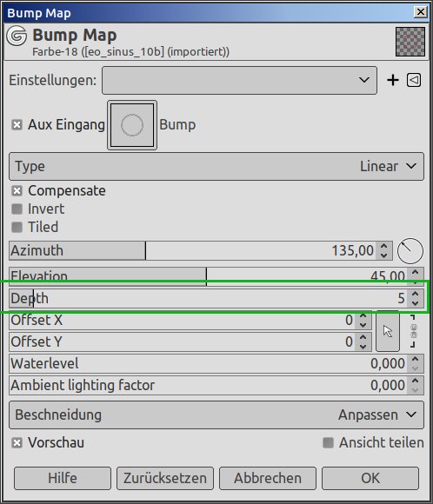Click the Azimuth angle dial
Viewport: 433px width, 504px height.
(x=410, y=251)
